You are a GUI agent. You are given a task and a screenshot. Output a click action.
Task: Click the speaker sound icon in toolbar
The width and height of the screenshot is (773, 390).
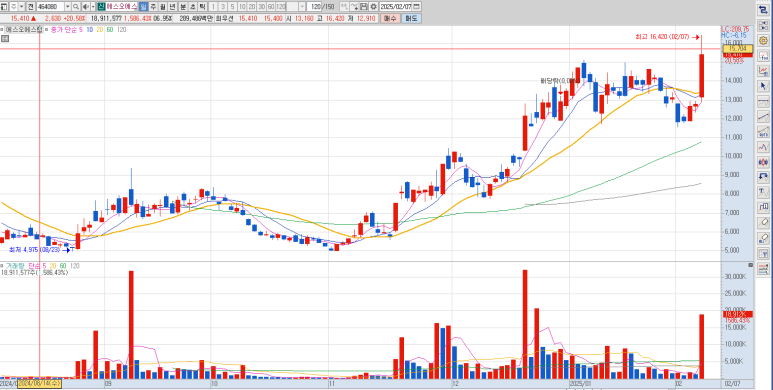coord(86,6)
